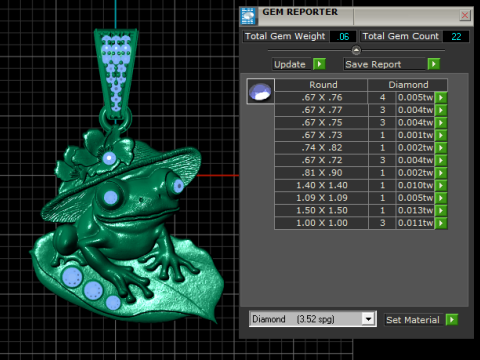Image resolution: width=480 pixels, height=360 pixels.
Task: Select the .74 X .82 size cell
Action: [322, 148]
